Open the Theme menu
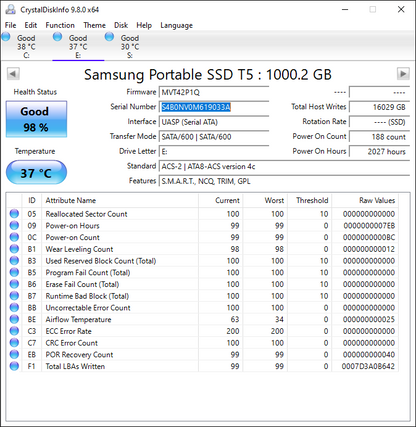The height and width of the screenshot is (427, 416). [x=94, y=25]
